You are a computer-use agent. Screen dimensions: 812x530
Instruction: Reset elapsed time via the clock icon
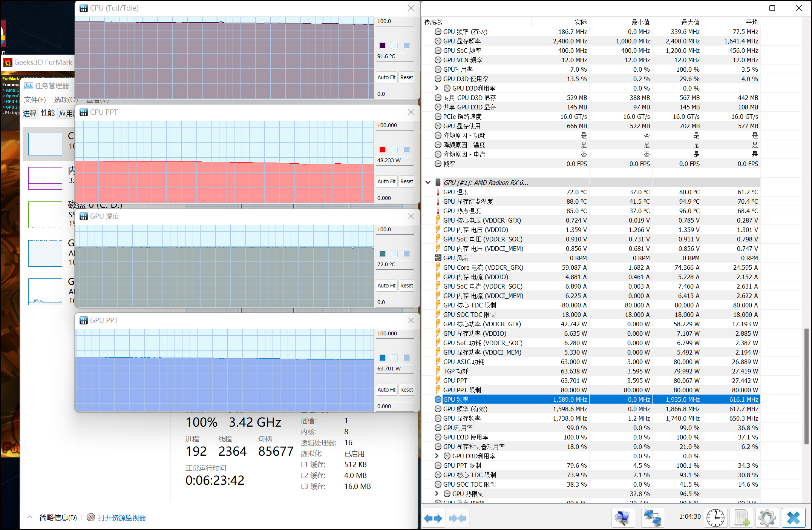pyautogui.click(x=715, y=518)
